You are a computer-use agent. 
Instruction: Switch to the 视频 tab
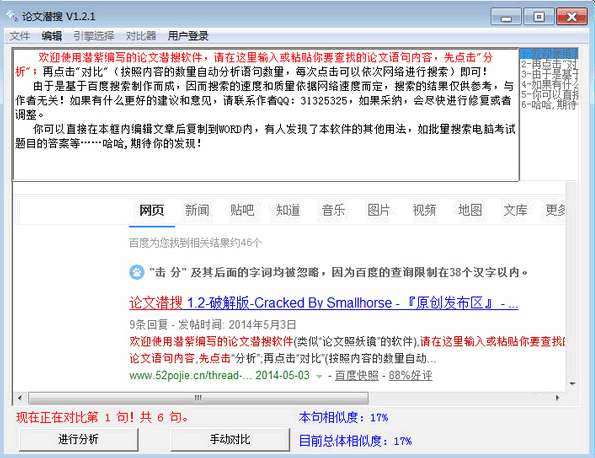pos(424,210)
